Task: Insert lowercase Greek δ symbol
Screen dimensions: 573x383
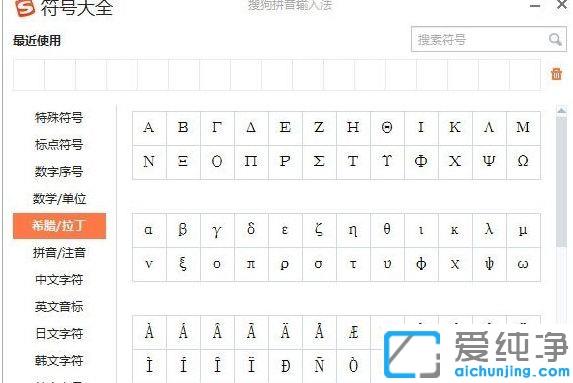Action: coord(251,230)
